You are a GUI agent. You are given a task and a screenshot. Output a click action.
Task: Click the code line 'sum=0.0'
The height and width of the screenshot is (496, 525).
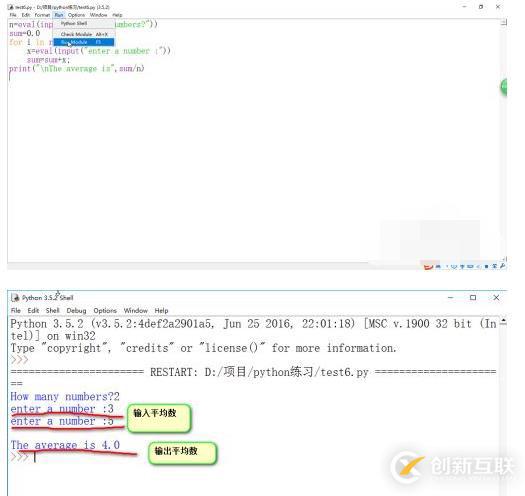tap(25, 33)
